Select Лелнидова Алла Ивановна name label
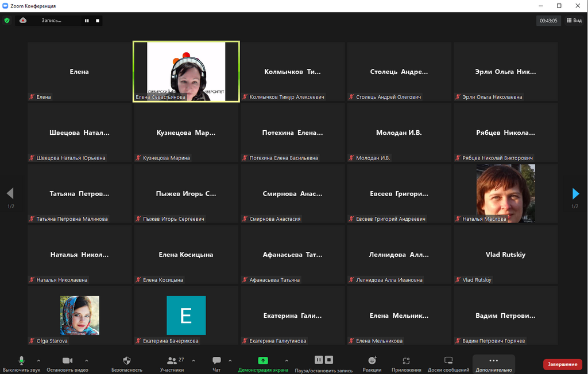Viewport: 588px width, 374px height. 389,279
